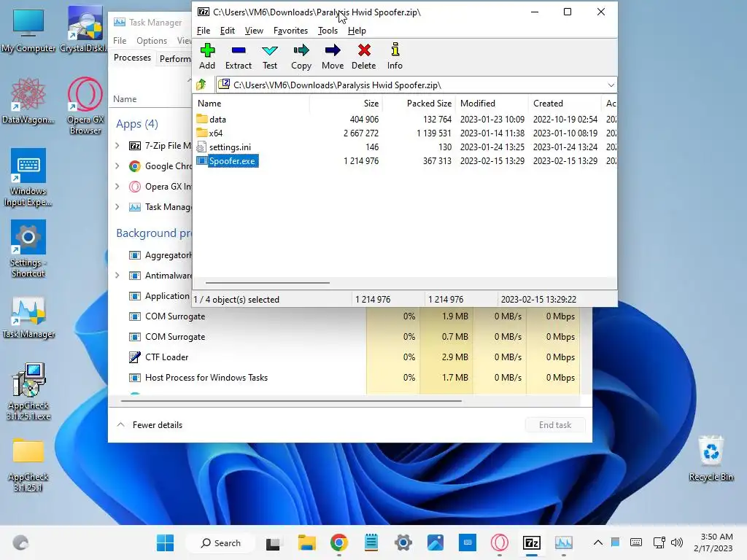Open the 7-Zip address path dropdown

[x=611, y=85]
